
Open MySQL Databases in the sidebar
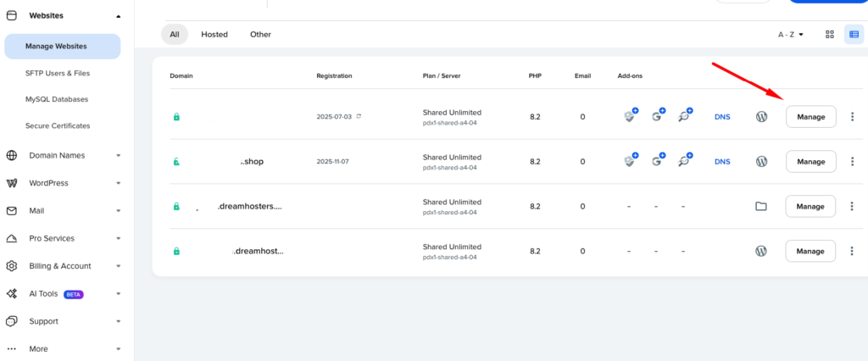(57, 99)
